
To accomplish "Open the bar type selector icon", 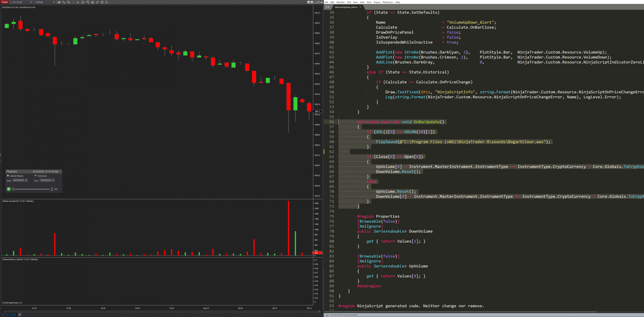I will [x=59, y=2].
